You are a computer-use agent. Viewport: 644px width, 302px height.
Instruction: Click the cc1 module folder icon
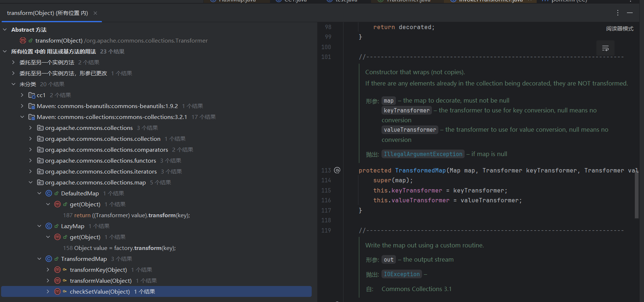(32, 95)
